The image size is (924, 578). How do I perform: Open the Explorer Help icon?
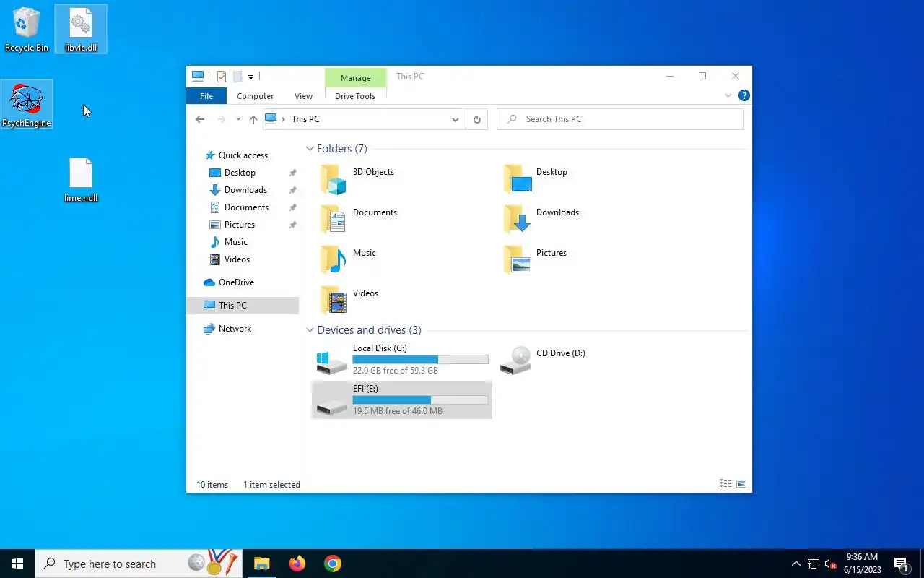click(x=744, y=95)
